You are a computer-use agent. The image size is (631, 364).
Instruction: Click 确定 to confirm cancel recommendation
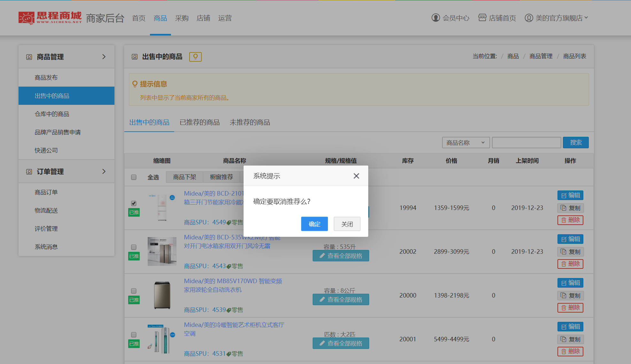click(315, 224)
